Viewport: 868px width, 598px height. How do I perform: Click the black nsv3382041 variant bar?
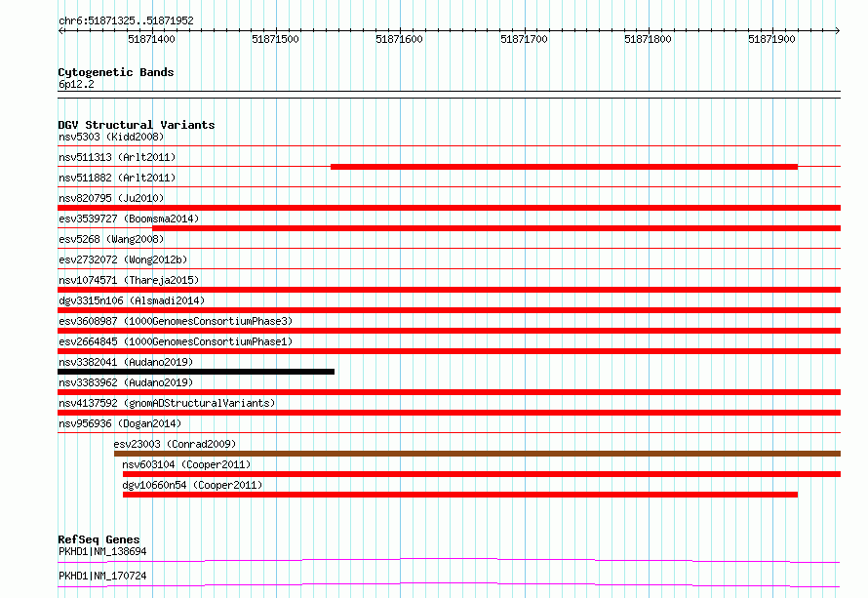click(196, 372)
